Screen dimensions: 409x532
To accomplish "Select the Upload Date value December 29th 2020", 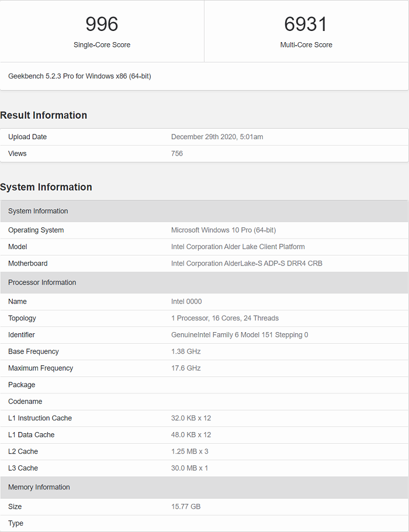I will (x=217, y=137).
